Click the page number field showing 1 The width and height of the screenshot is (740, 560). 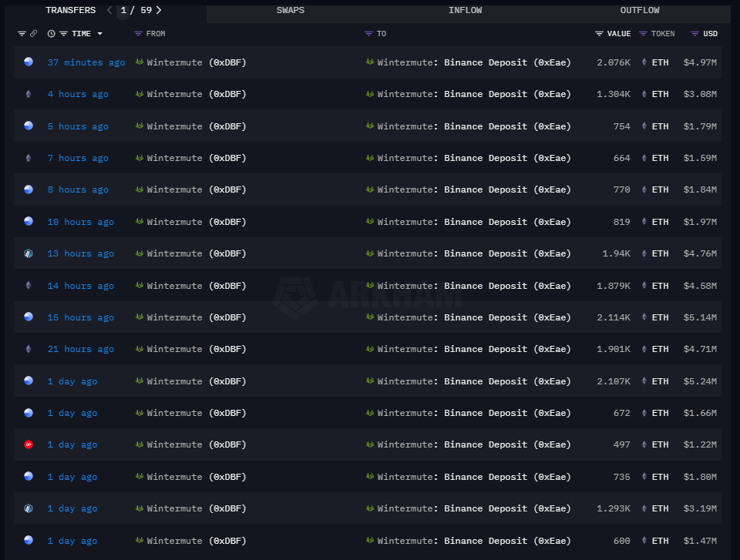(x=123, y=10)
